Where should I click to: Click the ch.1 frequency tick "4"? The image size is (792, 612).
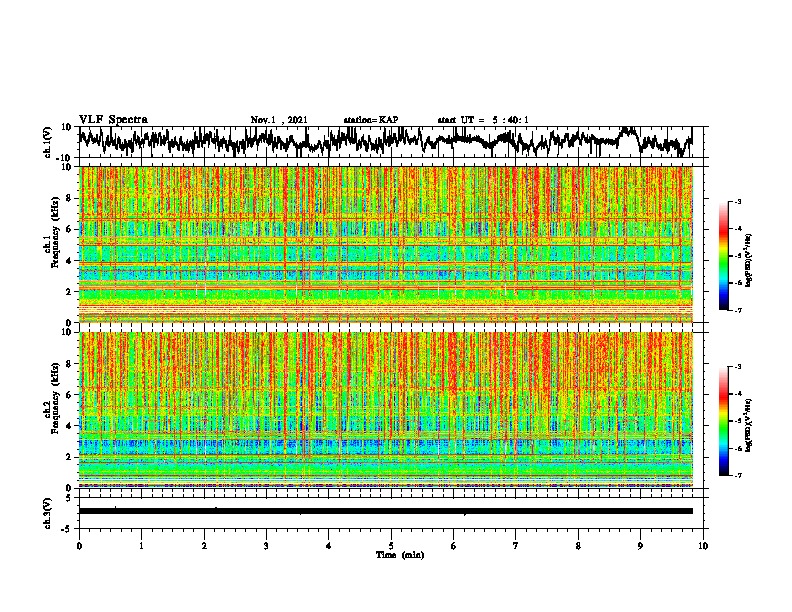click(x=69, y=261)
